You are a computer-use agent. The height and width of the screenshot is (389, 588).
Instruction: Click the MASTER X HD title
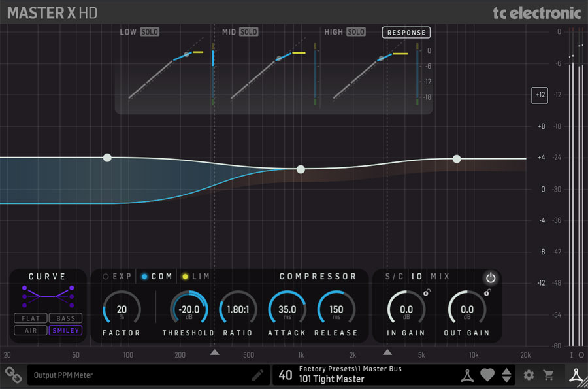point(52,13)
